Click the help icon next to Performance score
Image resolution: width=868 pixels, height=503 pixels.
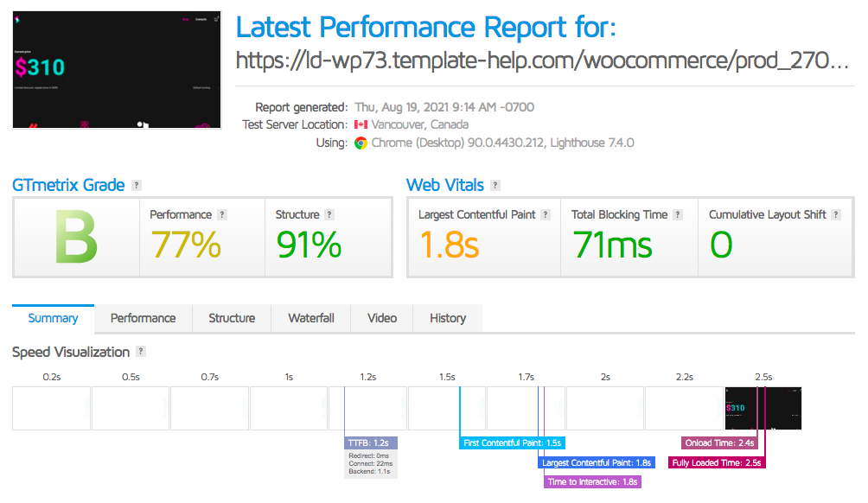pos(222,215)
